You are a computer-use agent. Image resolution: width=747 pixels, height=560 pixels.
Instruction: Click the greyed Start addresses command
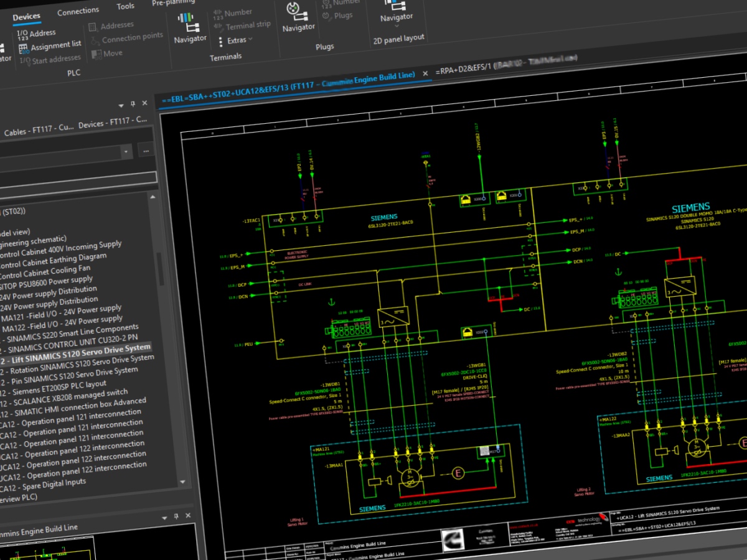[x=50, y=60]
